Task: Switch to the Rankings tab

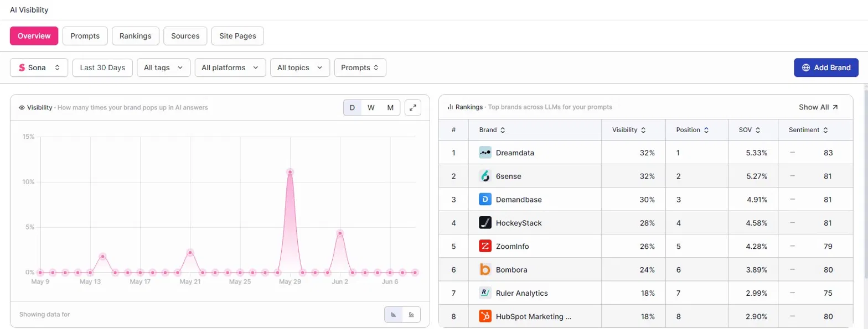Action: click(x=136, y=36)
